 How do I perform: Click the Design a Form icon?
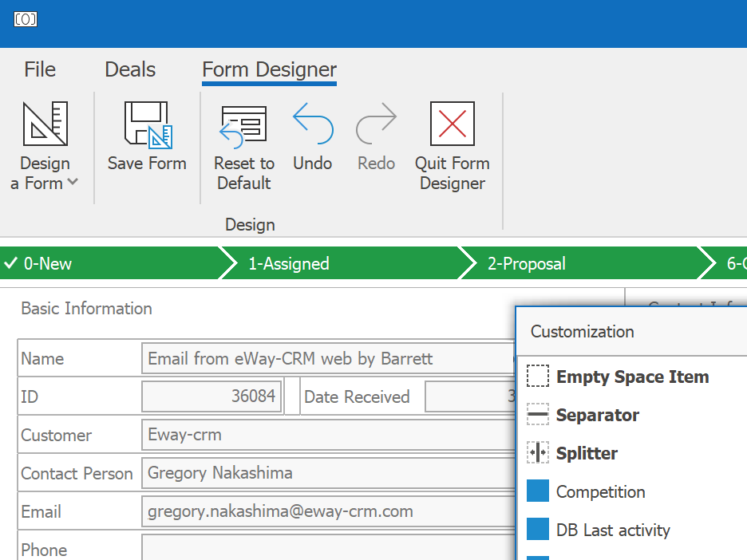[45, 124]
